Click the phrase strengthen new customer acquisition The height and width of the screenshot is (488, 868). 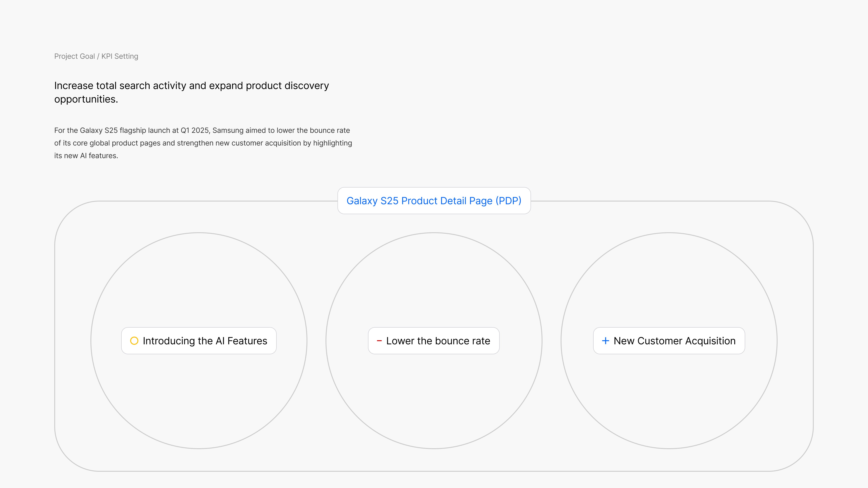click(x=239, y=143)
